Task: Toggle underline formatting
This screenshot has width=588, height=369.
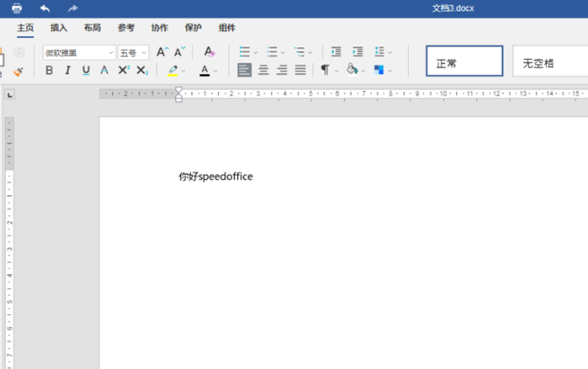Action: pyautogui.click(x=86, y=70)
